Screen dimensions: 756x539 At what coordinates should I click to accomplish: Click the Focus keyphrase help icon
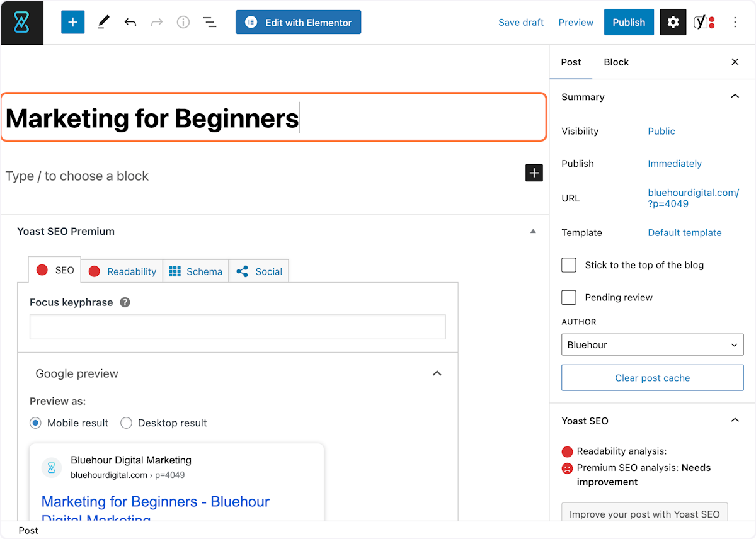(x=125, y=302)
